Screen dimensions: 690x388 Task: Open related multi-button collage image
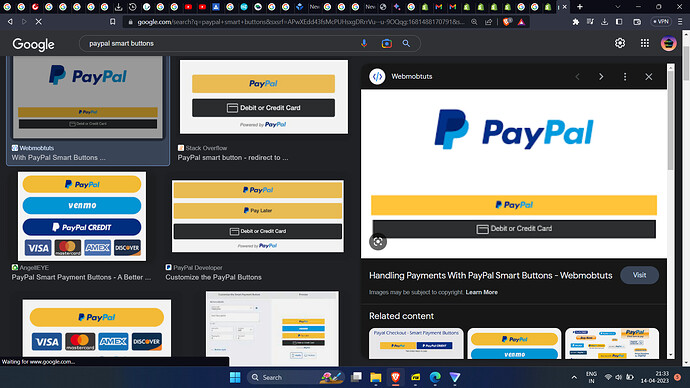(x=612, y=343)
